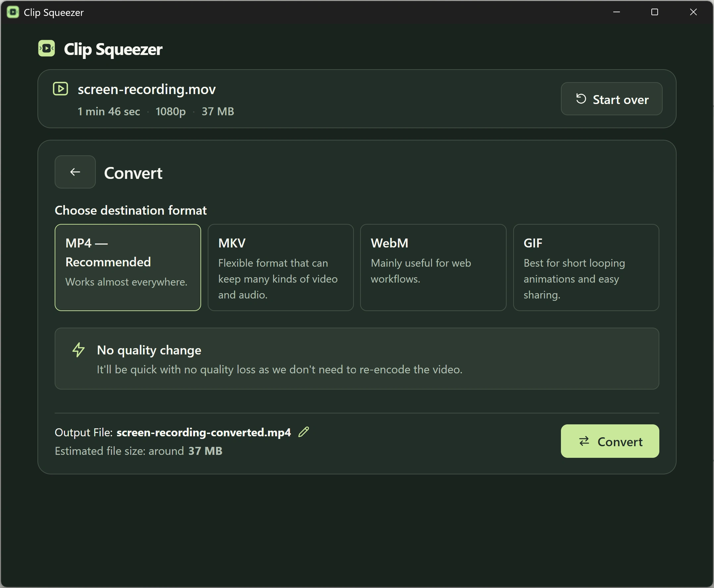Go back using the left arrow button

click(x=75, y=172)
